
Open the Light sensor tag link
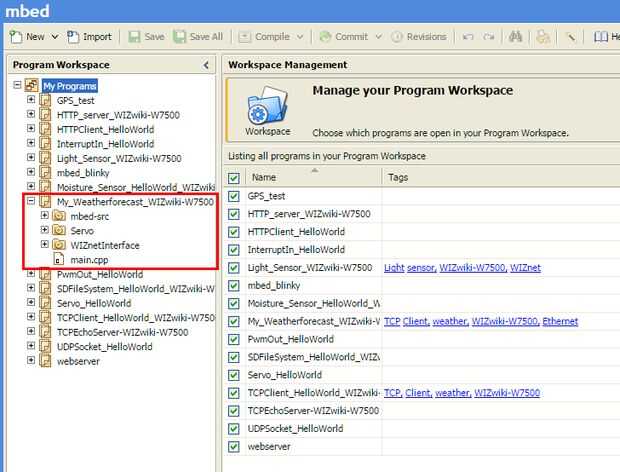pos(410,268)
